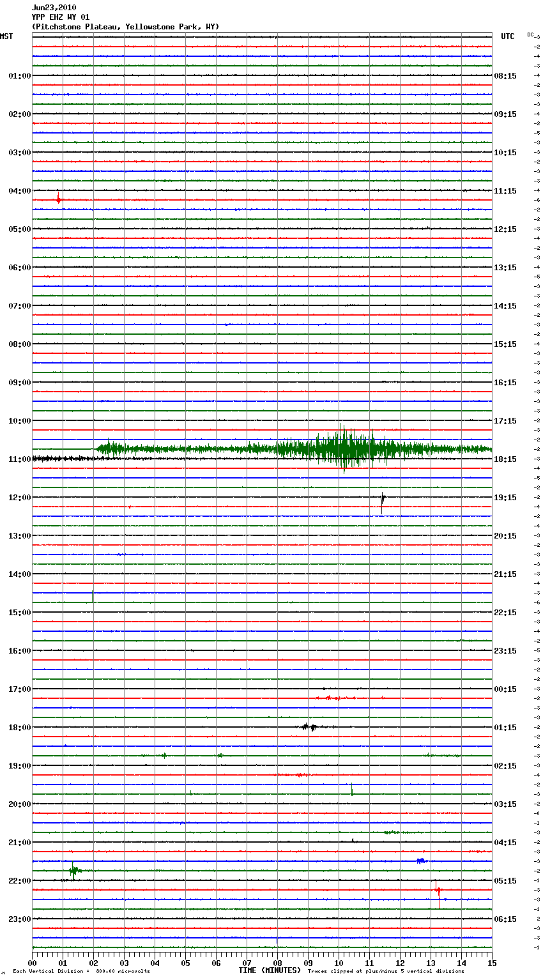
Task: Click the '02:15' UTC time label
Action: pos(505,766)
